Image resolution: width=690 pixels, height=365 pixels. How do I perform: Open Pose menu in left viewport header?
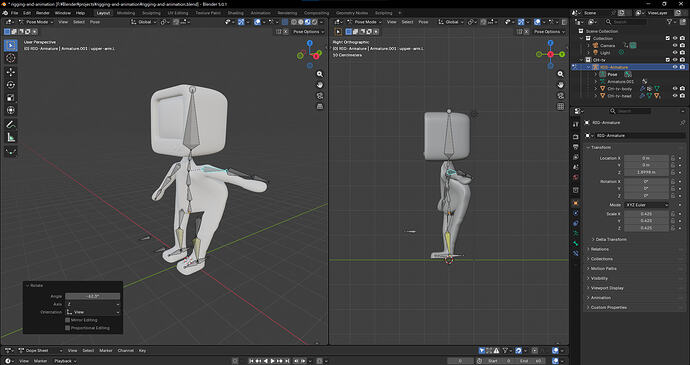[x=95, y=22]
